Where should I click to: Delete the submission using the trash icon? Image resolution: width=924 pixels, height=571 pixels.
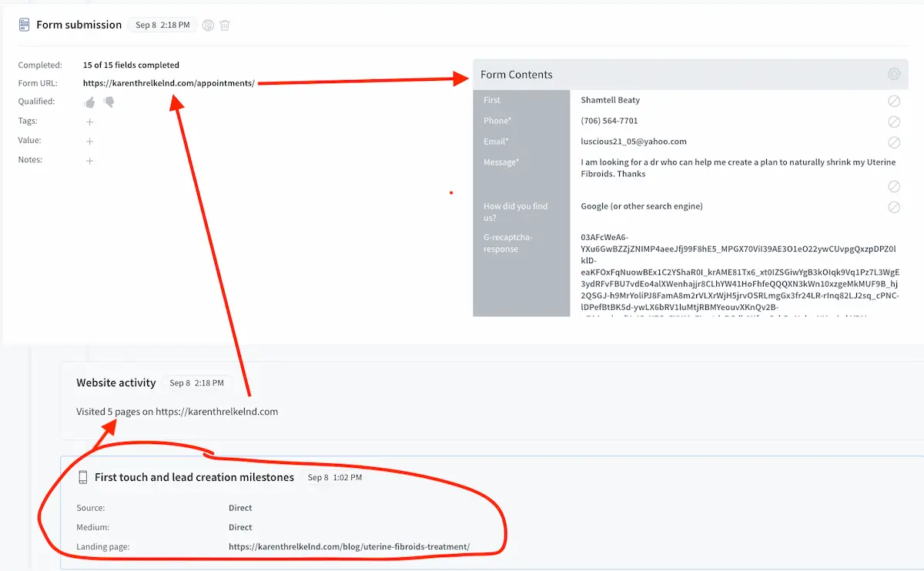tap(224, 25)
